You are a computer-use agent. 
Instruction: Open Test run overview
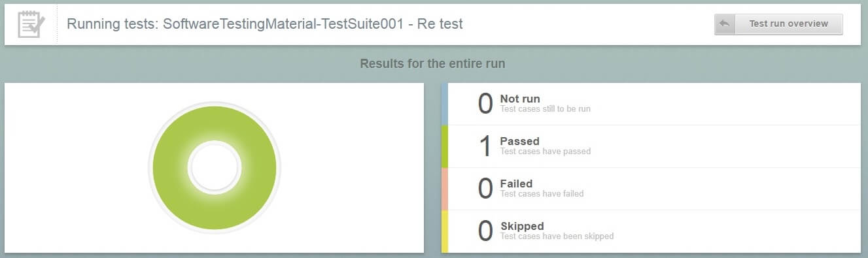778,24
